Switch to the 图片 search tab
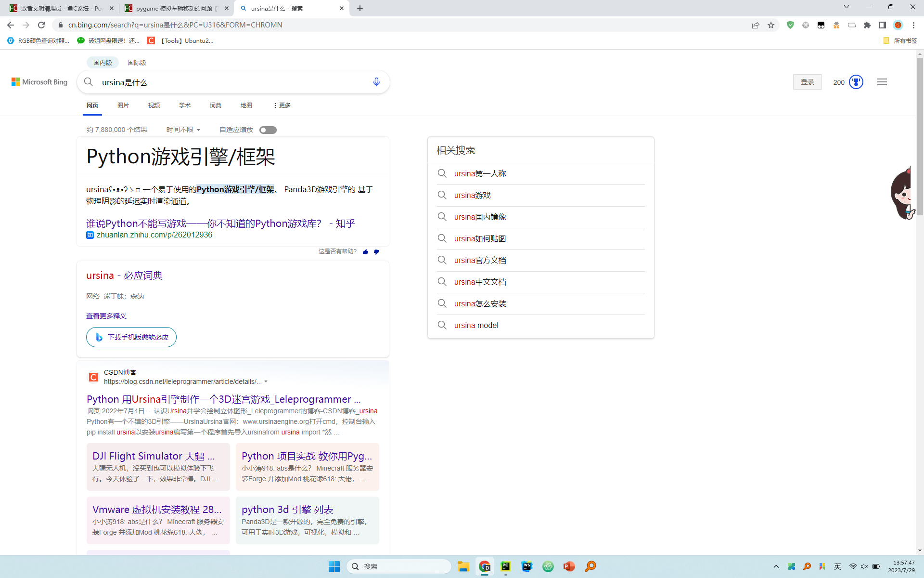The height and width of the screenshot is (578, 924). (123, 105)
